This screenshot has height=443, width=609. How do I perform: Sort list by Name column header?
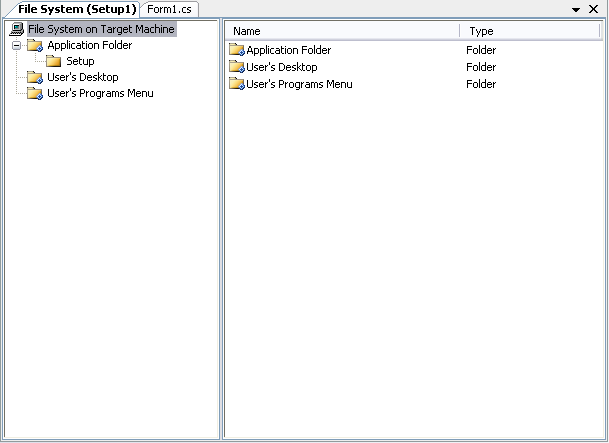343,31
